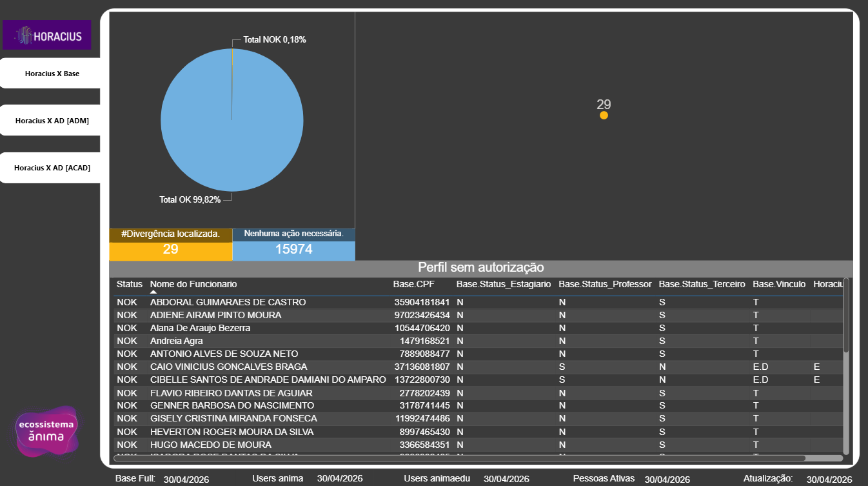Image resolution: width=868 pixels, height=486 pixels.
Task: Click the Pessoas Ativas date 30/04/2026
Action: point(667,479)
